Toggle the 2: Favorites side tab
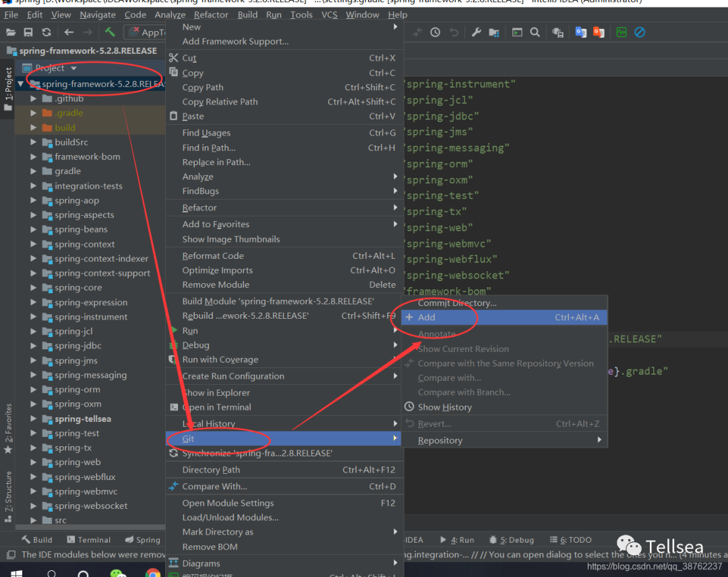Image resolution: width=728 pixels, height=577 pixels. pos(8,429)
